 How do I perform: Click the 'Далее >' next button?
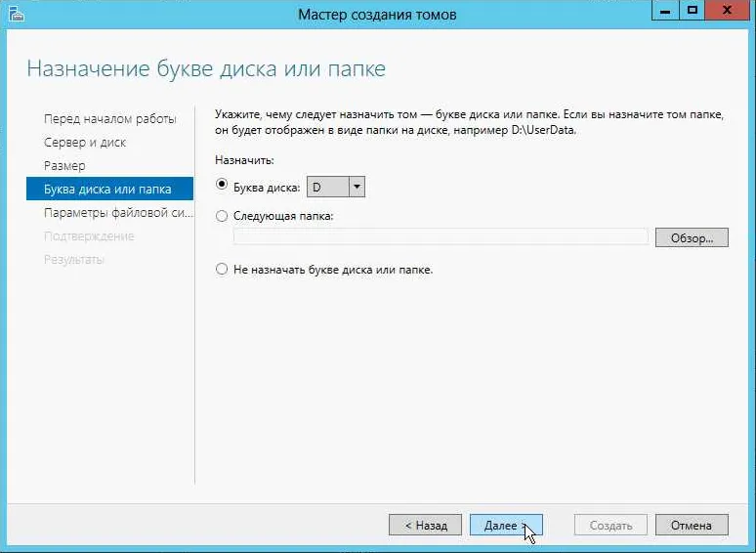coord(506,525)
